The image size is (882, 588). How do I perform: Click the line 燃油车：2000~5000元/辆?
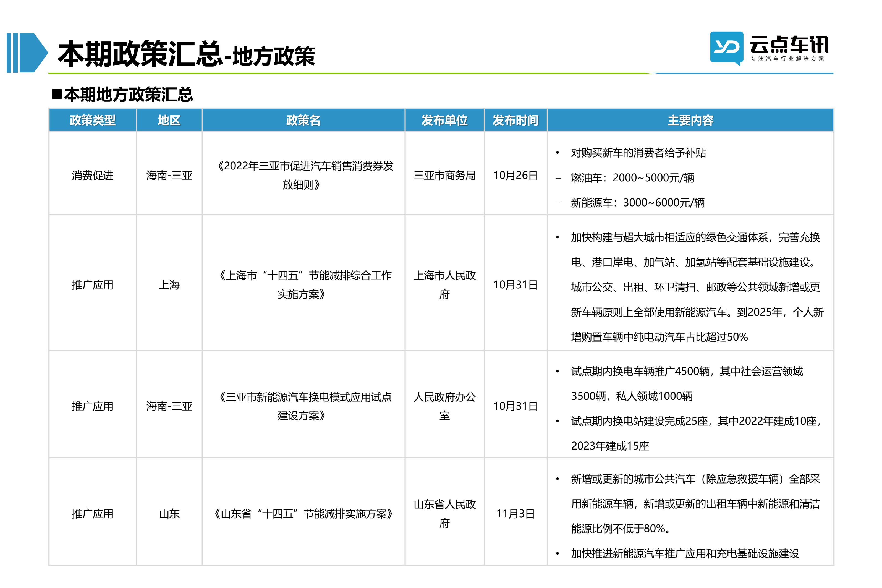(x=632, y=178)
